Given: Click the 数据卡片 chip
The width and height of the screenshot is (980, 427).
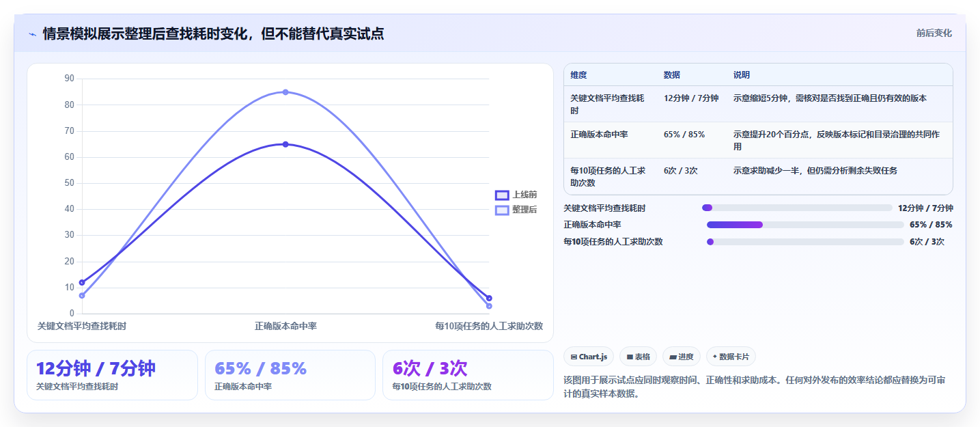Looking at the screenshot, I should point(731,357).
